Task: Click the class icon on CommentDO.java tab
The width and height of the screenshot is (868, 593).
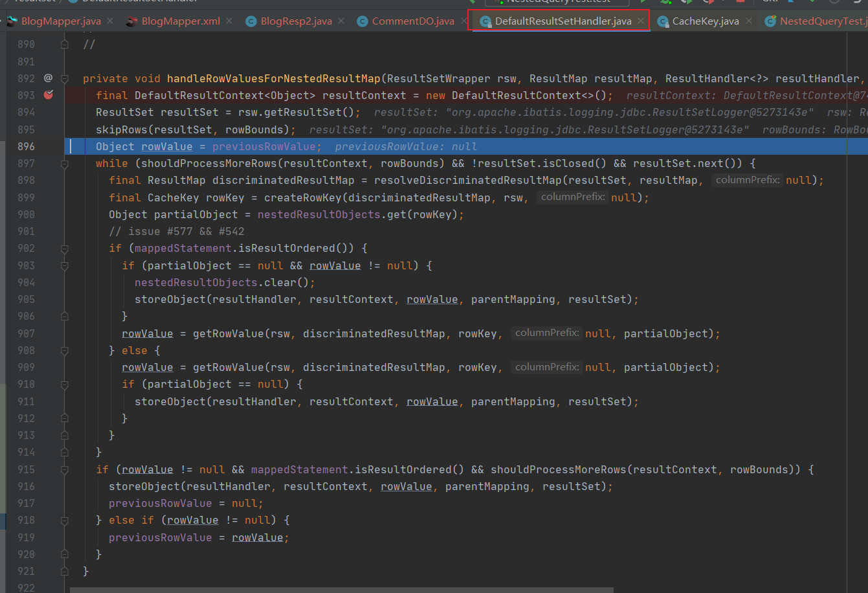Action: [362, 21]
